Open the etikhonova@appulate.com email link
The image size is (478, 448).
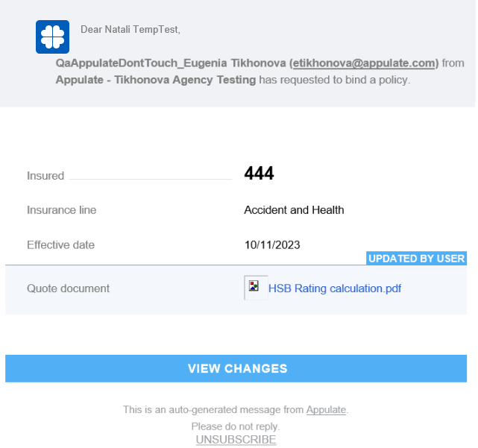pos(364,63)
